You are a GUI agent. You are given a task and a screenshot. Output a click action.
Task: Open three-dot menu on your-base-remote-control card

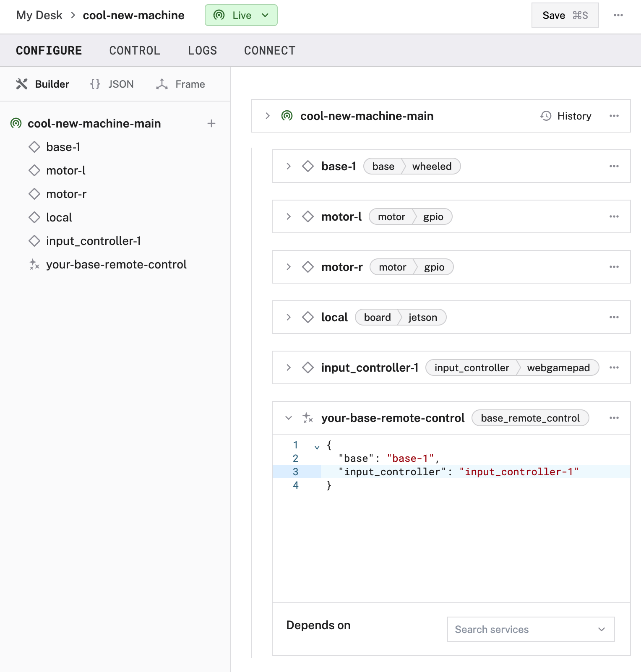[614, 418]
